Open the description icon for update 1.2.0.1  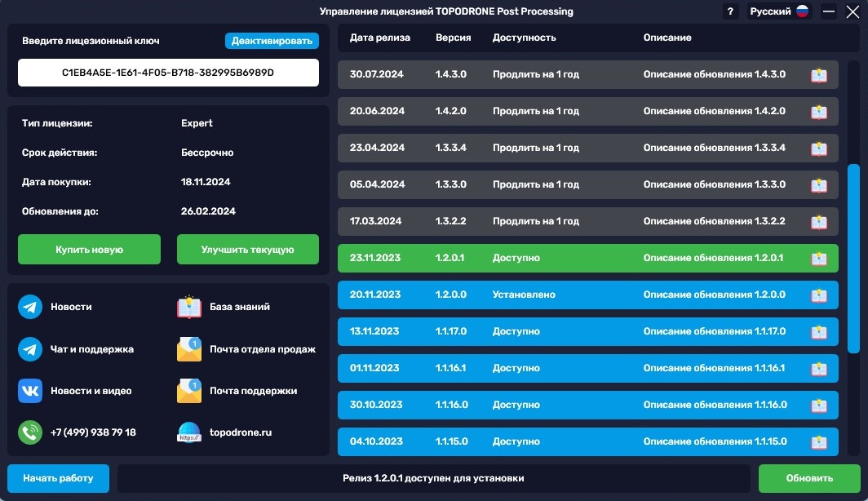click(x=819, y=258)
